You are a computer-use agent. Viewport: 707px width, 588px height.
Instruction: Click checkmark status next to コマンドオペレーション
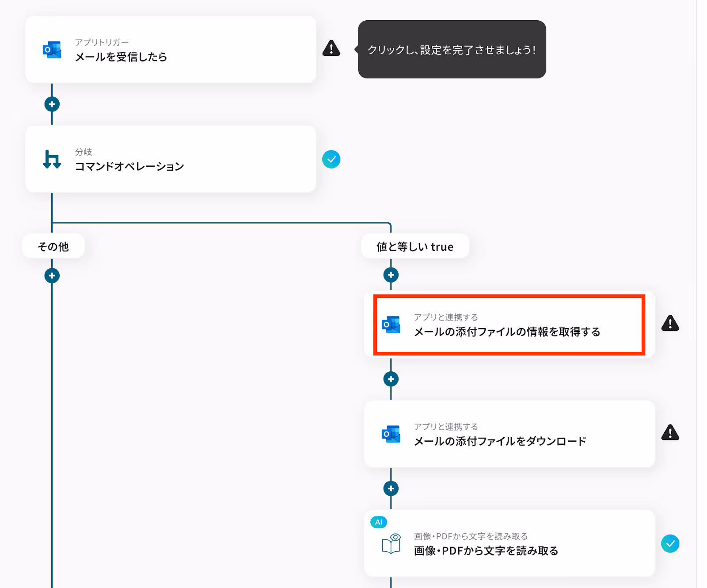coord(331,159)
